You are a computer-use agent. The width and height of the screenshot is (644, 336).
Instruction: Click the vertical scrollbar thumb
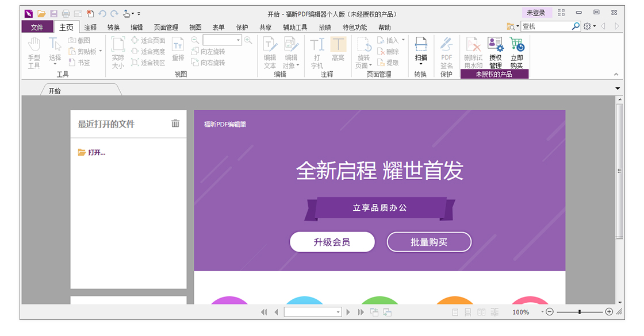(x=619, y=171)
